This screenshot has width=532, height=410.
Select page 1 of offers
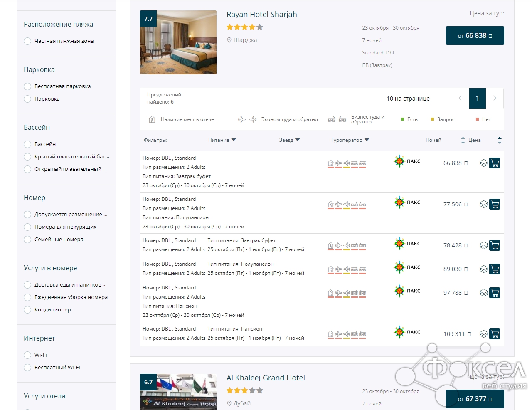click(x=478, y=98)
